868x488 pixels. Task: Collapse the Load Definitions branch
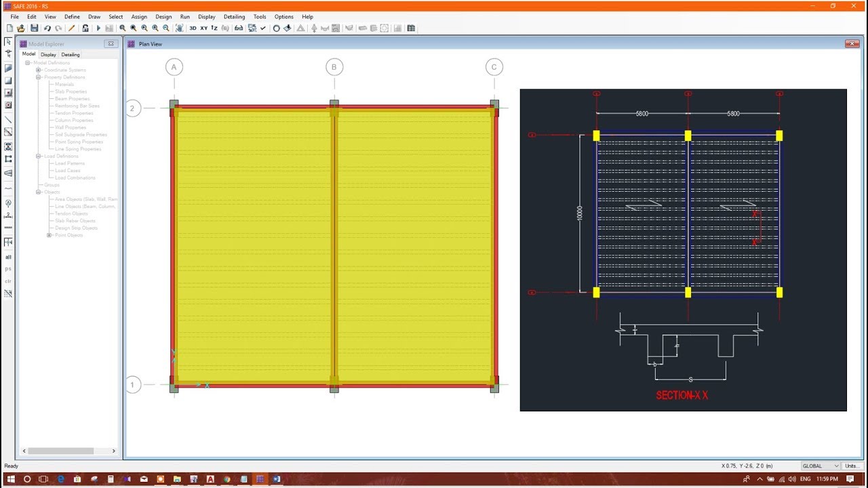pyautogui.click(x=38, y=156)
